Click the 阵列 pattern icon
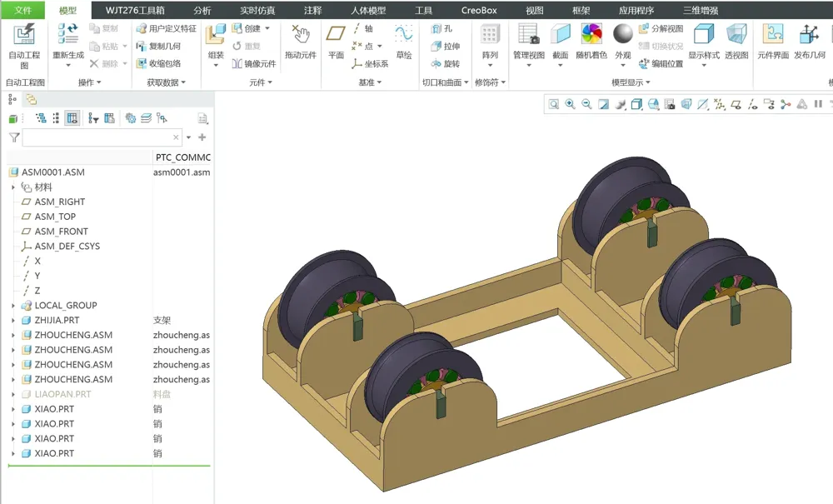The height and width of the screenshot is (504, 833). 489,34
